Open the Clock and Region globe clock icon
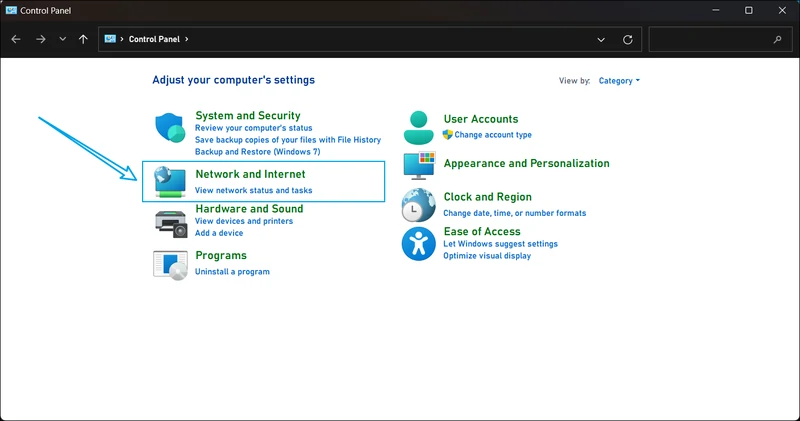 (x=418, y=205)
